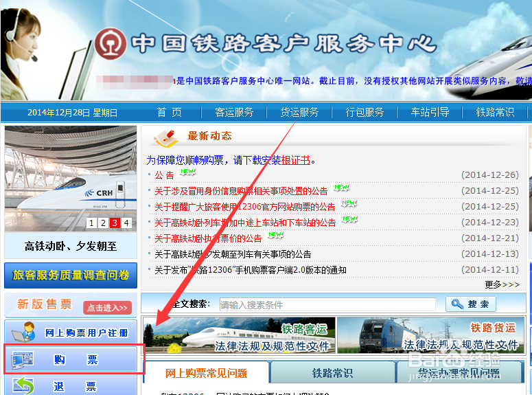Switch to the 网上购票常见问题 tab
The width and height of the screenshot is (532, 395).
[x=207, y=373]
